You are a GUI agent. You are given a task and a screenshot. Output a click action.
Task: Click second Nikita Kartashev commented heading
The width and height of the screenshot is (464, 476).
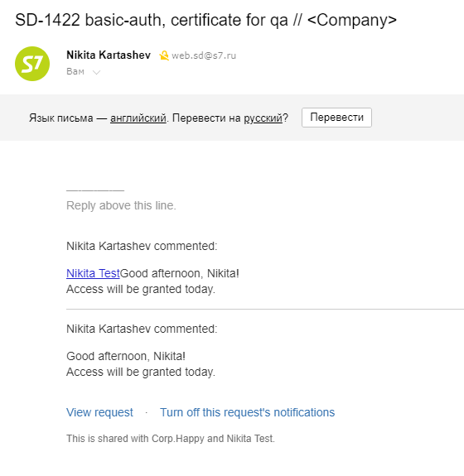pos(142,329)
